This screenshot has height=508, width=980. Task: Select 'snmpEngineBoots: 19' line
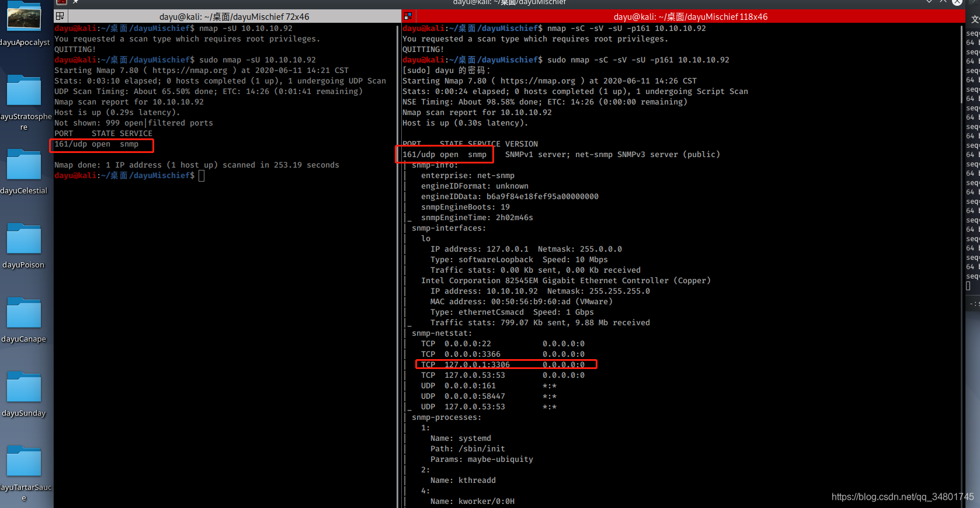click(465, 207)
